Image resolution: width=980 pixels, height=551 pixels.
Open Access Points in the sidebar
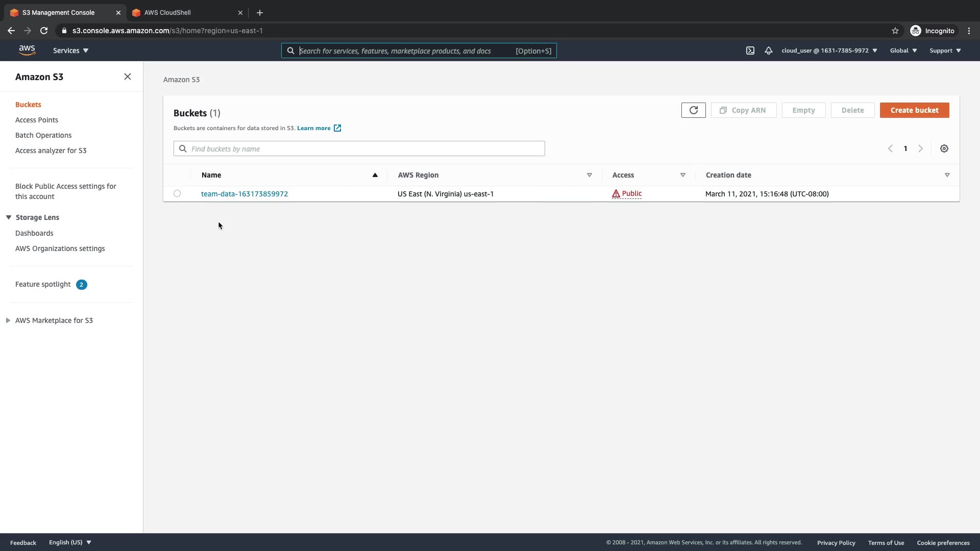point(37,120)
